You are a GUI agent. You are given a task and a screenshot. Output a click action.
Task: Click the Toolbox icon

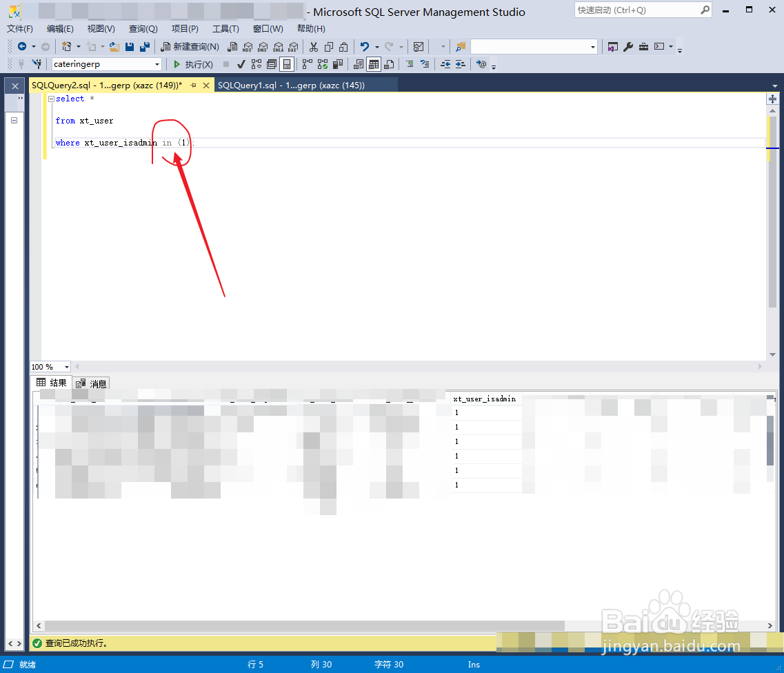pos(644,46)
